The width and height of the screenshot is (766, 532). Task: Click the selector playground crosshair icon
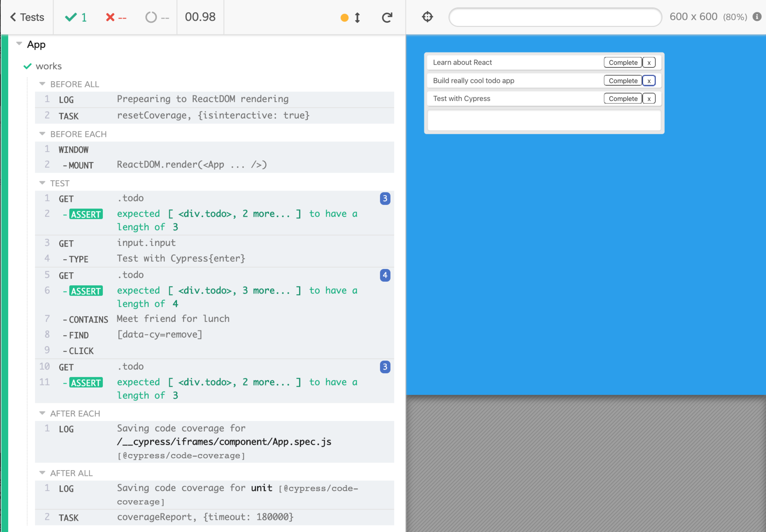click(x=428, y=17)
